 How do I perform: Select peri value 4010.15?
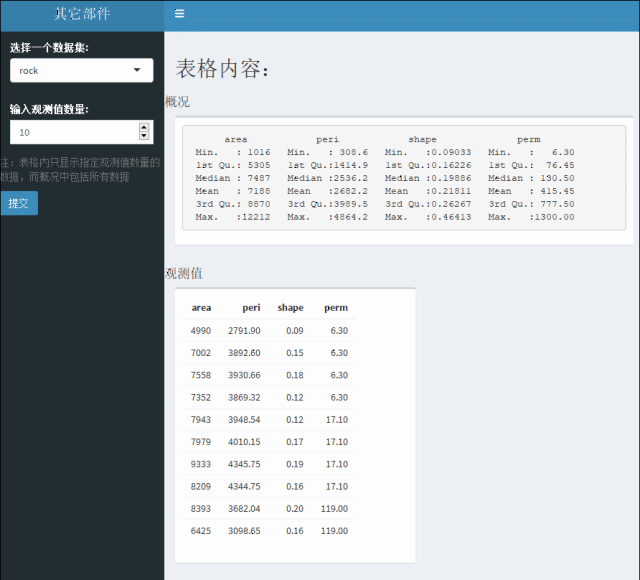point(244,442)
